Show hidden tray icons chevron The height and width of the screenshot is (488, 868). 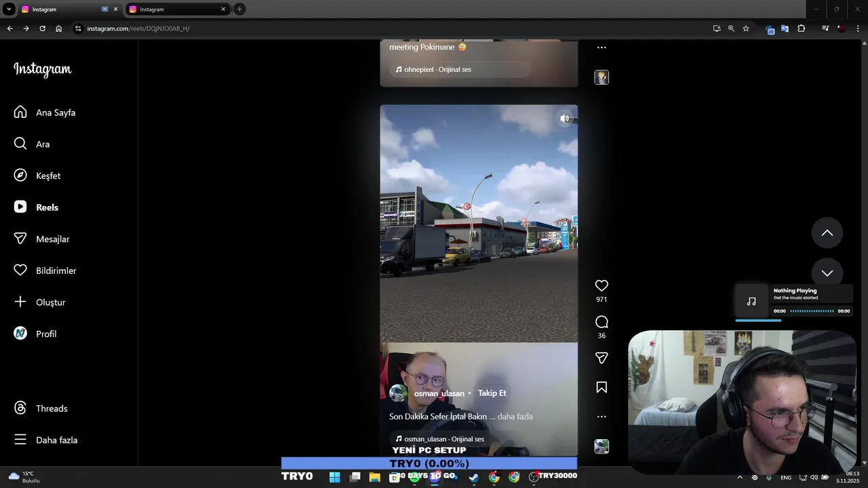coord(740,477)
